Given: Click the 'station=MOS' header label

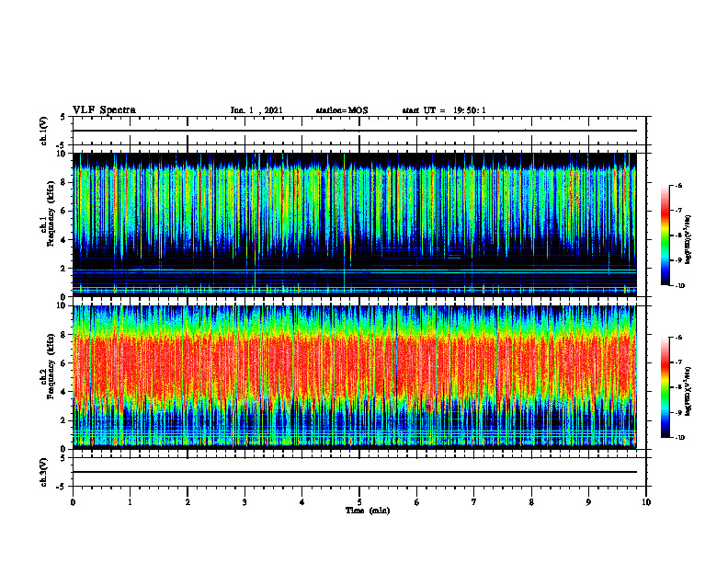Looking at the screenshot, I should coord(342,110).
